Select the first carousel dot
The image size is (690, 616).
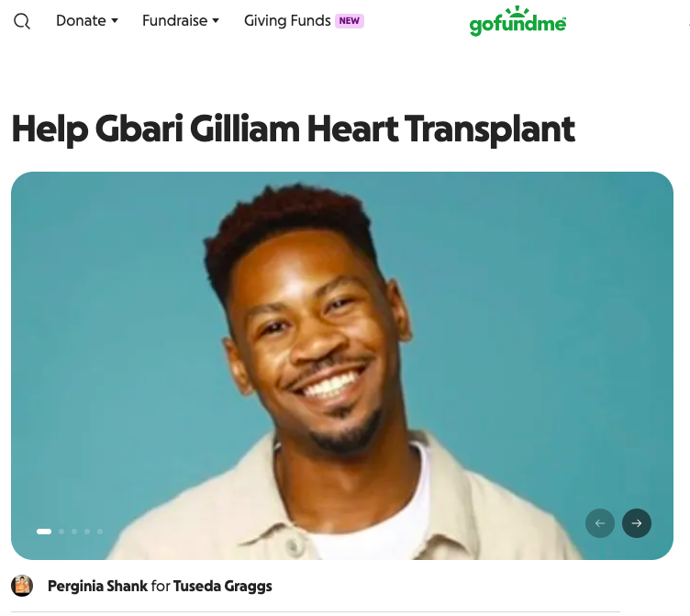tap(44, 532)
